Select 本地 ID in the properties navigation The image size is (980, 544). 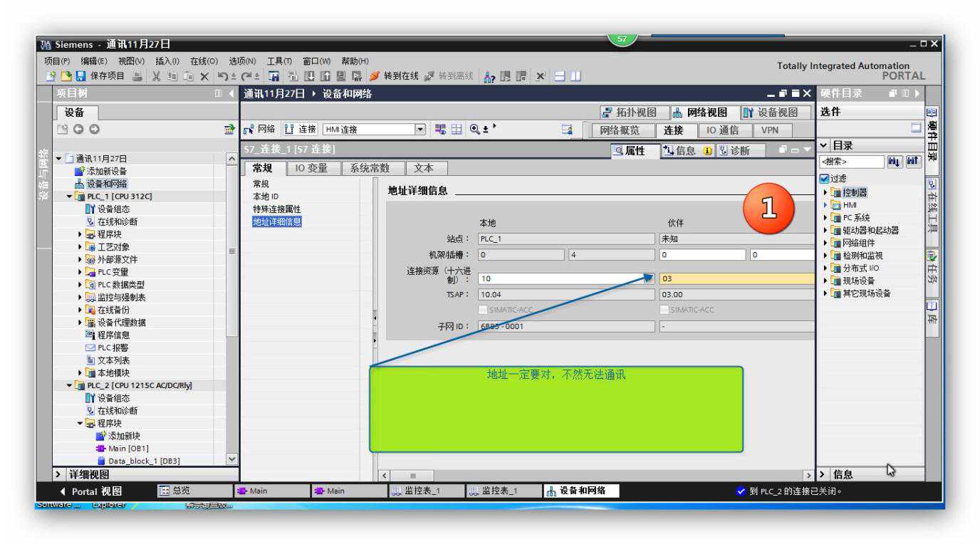tap(266, 197)
